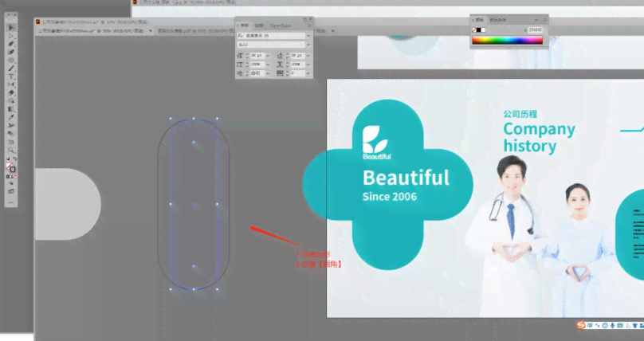644x341 pixels.
Task: Open the horizontal scale dropdown
Action: click(308, 65)
